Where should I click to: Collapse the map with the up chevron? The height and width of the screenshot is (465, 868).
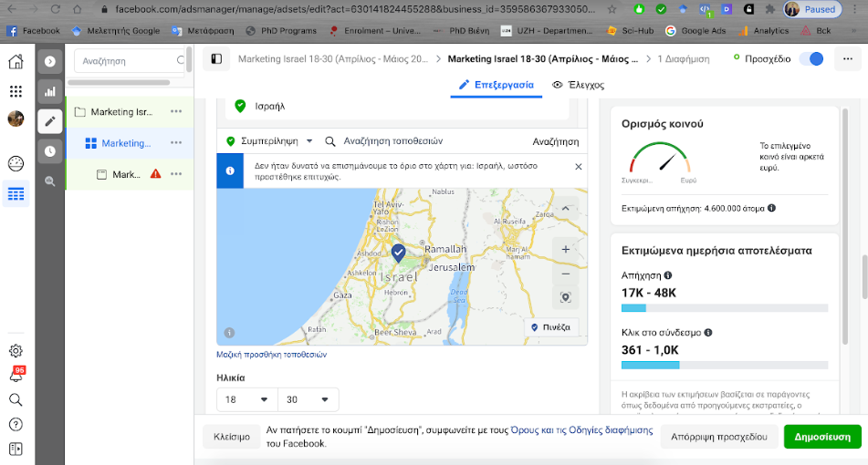pos(565,209)
